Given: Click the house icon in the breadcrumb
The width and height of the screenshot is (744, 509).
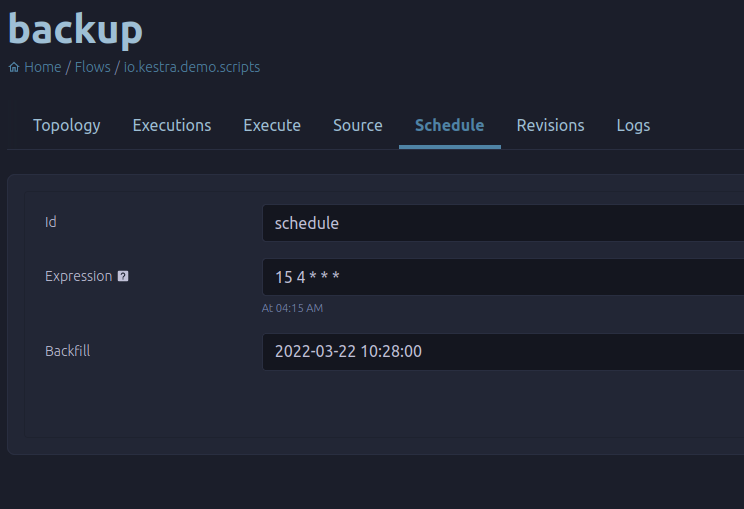Looking at the screenshot, I should tap(14, 67).
